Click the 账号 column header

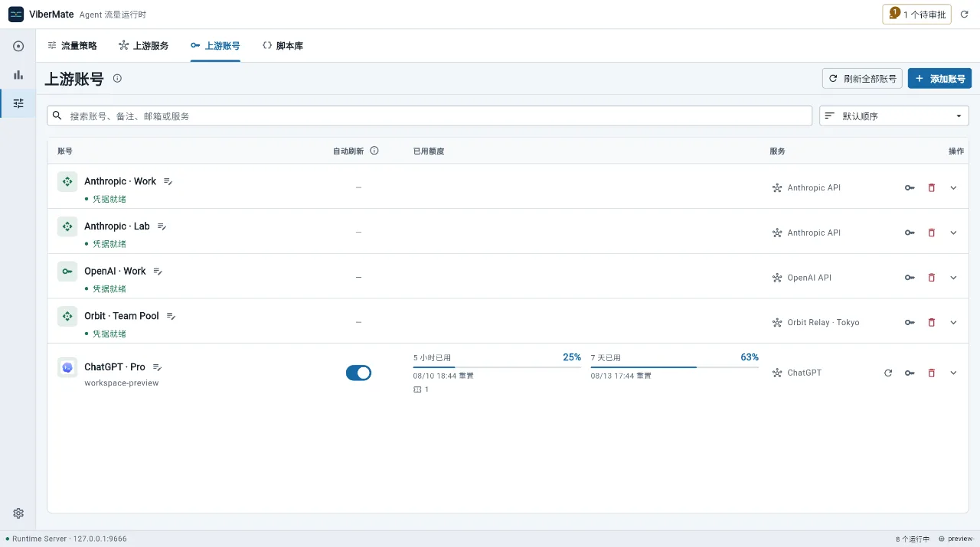click(x=65, y=151)
